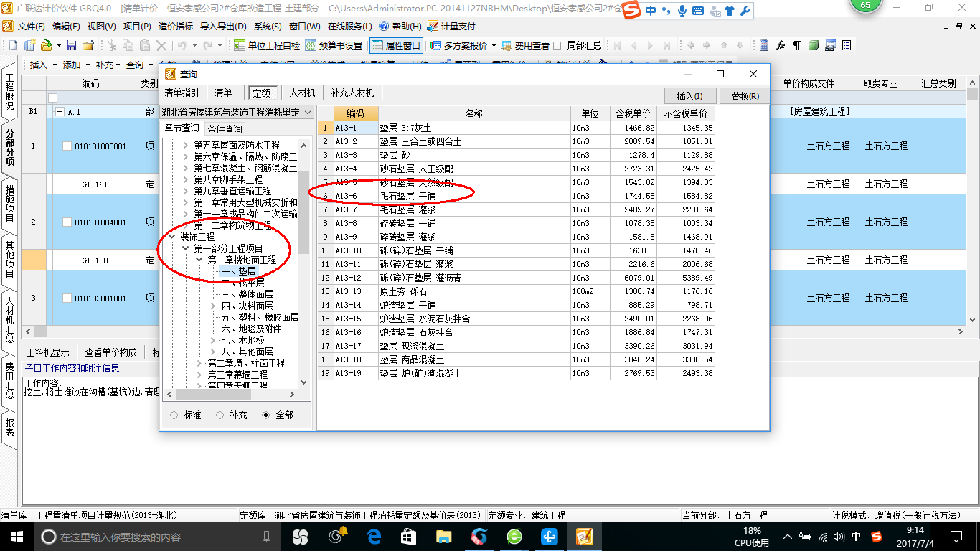Click the list sheet icon at toolbar end

[x=847, y=45]
